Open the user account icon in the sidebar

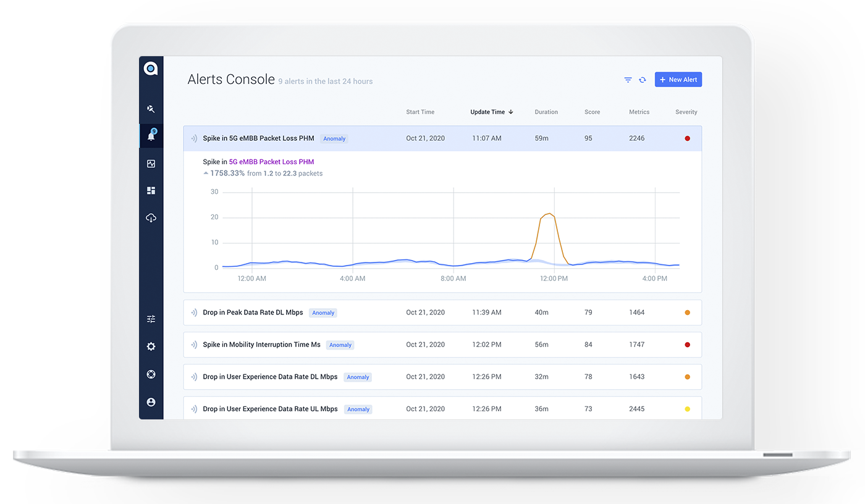pos(151,402)
